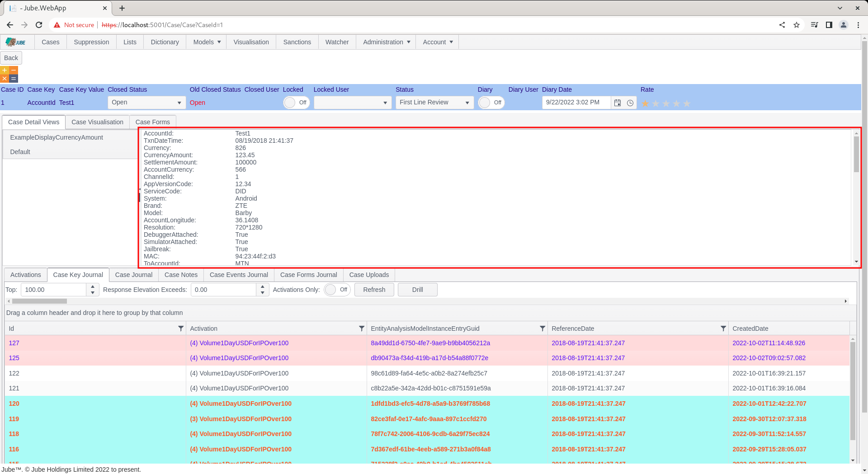Viewport: 868px width, 474px height.
Task: Expand the Status First Line Review dropdown
Action: pos(467,103)
